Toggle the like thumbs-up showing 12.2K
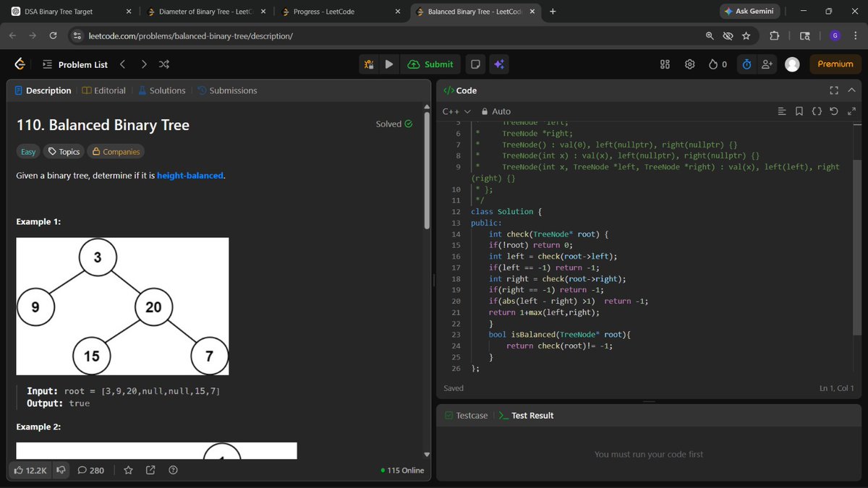This screenshot has width=868, height=488. pos(30,470)
